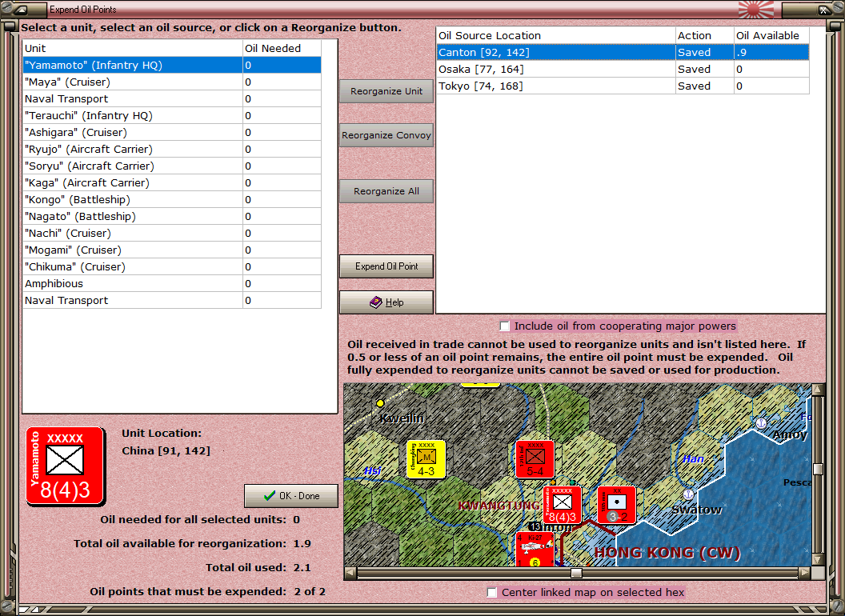Click the Amoy port anchor symbol

[761, 423]
